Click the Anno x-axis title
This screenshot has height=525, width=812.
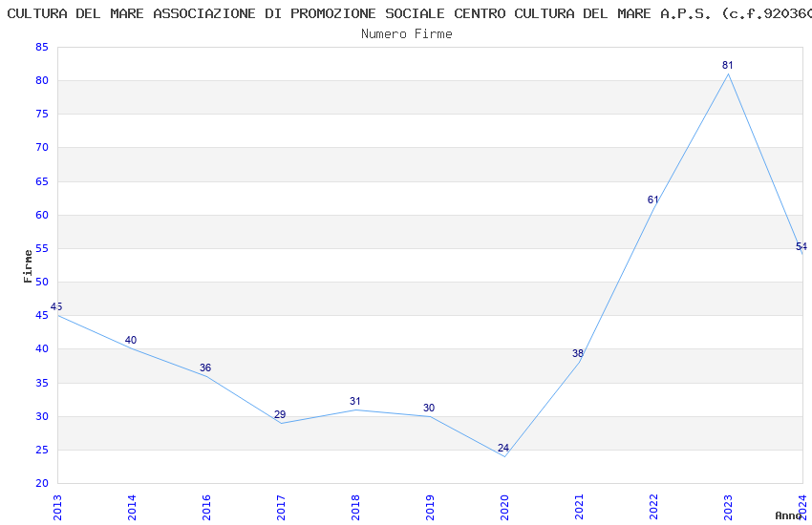(x=788, y=515)
